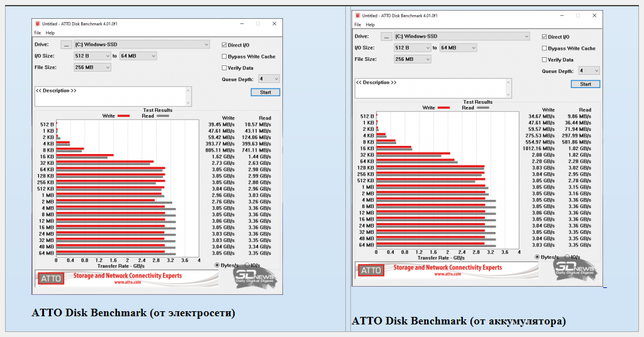Click gray Read legend swatch in left window
The height and width of the screenshot is (337, 644).
pyautogui.click(x=163, y=116)
